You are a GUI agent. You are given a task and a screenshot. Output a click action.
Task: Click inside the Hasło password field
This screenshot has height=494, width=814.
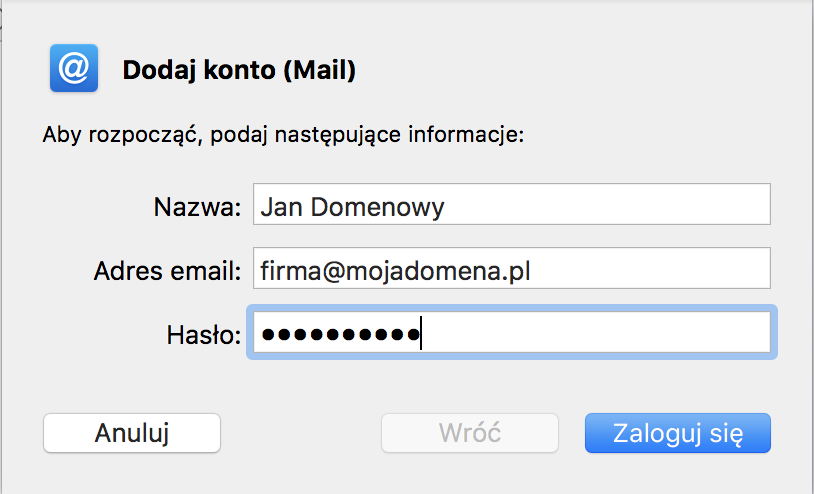coord(511,332)
